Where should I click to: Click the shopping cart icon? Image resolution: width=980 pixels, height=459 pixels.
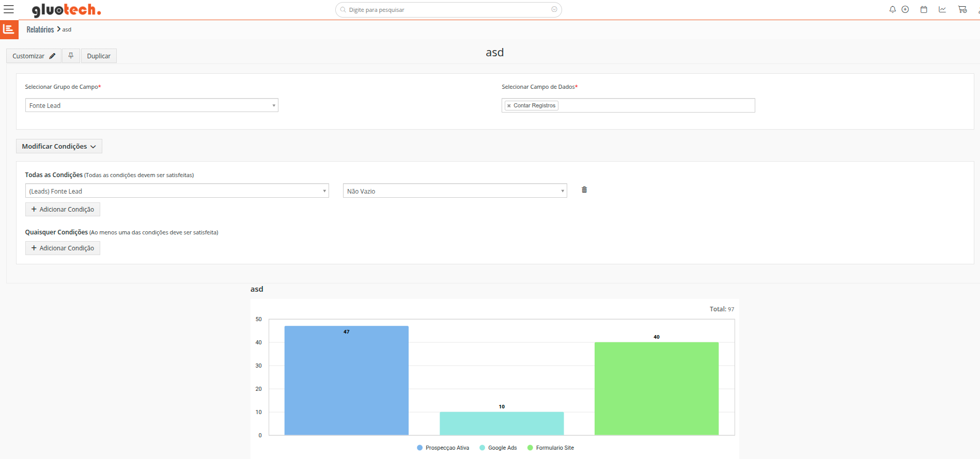[x=962, y=9]
